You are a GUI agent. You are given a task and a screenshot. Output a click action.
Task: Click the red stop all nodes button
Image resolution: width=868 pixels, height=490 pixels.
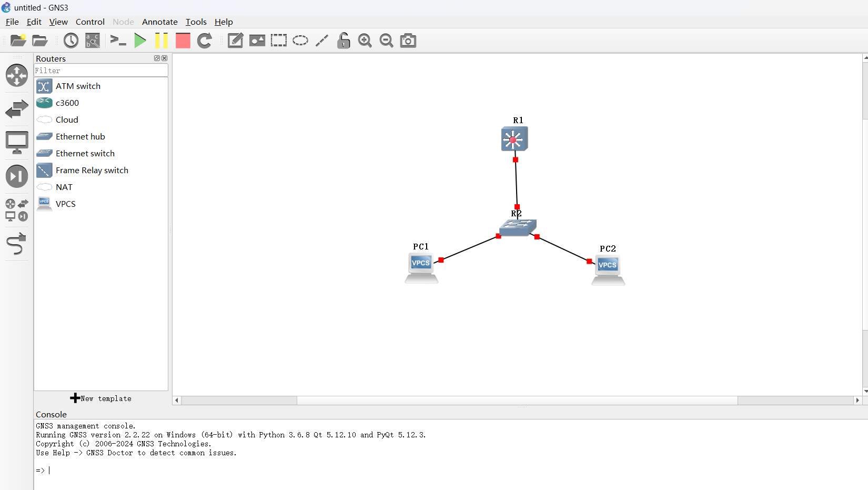[x=183, y=41]
